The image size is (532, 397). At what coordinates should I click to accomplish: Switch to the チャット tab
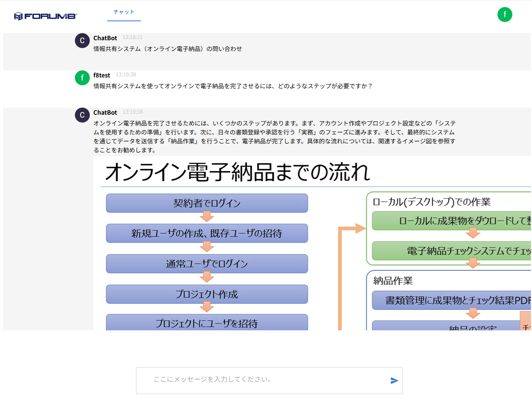[124, 12]
